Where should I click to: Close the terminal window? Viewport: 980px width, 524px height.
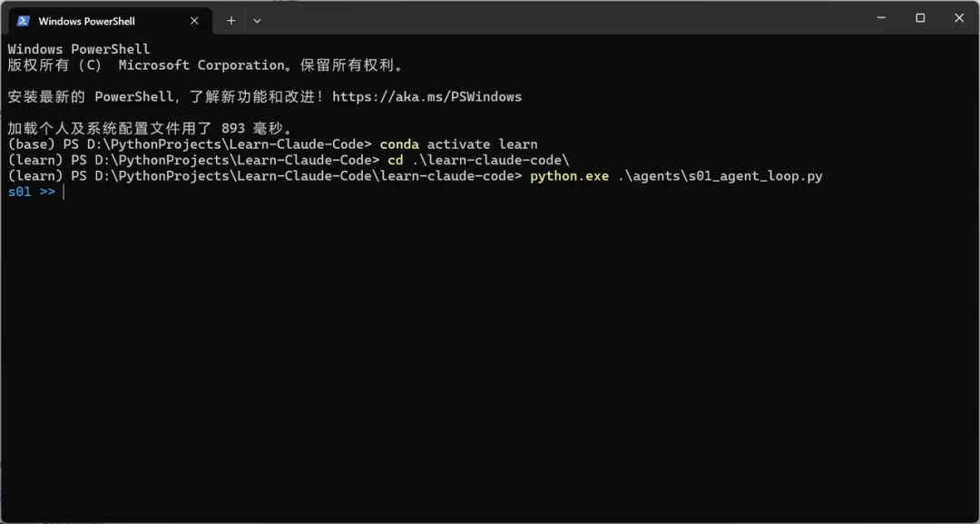pos(959,18)
